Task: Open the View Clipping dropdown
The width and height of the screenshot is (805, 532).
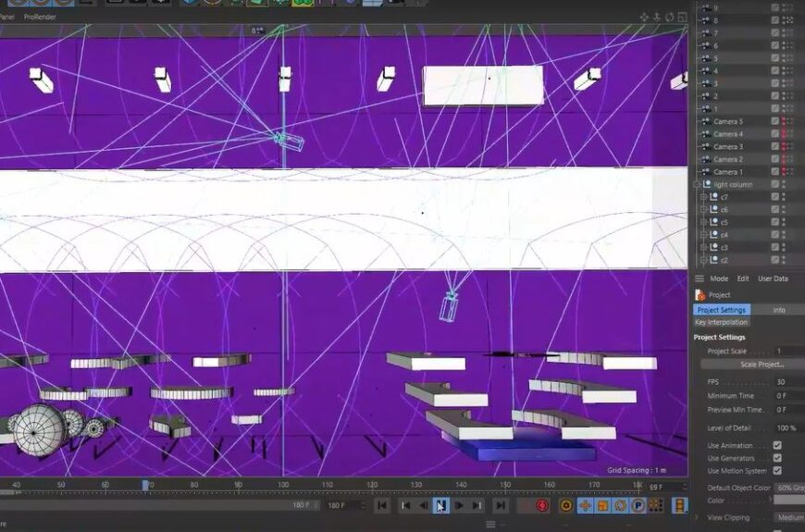Action: pos(789,518)
